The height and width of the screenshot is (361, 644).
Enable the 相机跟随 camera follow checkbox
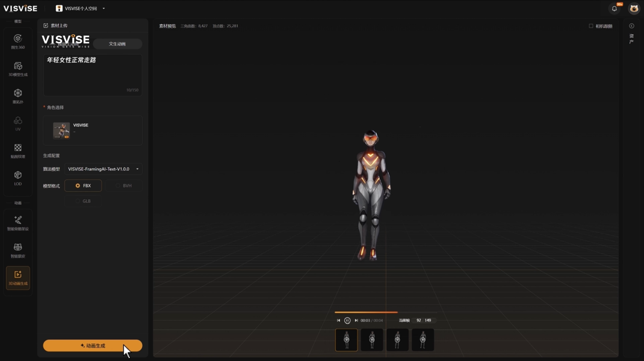[x=591, y=26]
